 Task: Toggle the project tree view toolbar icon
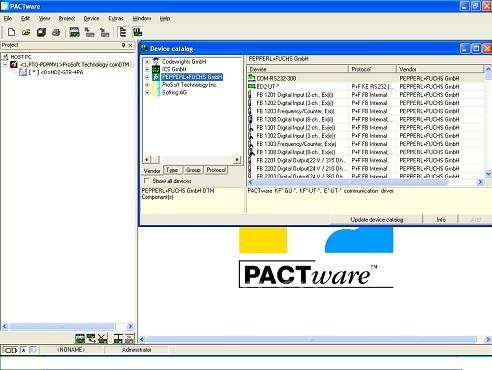point(123,32)
